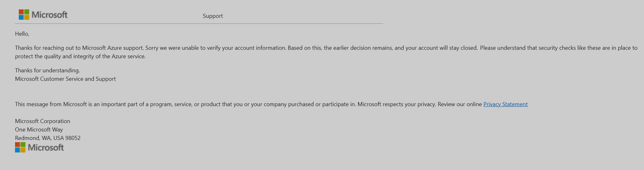Click 'Redmond, WA, USA 98052' address line
Screen dimensions: 644x170
pyautogui.click(x=48, y=138)
